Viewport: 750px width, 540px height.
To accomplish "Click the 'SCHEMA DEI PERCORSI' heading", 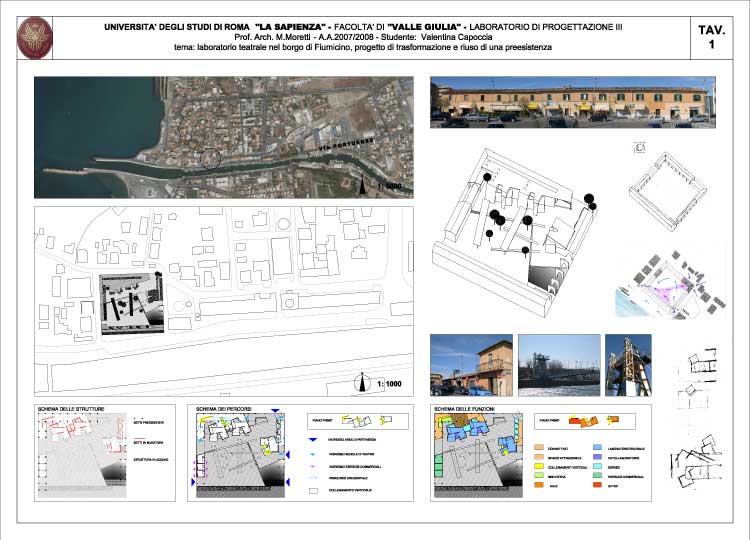I will tap(223, 409).
